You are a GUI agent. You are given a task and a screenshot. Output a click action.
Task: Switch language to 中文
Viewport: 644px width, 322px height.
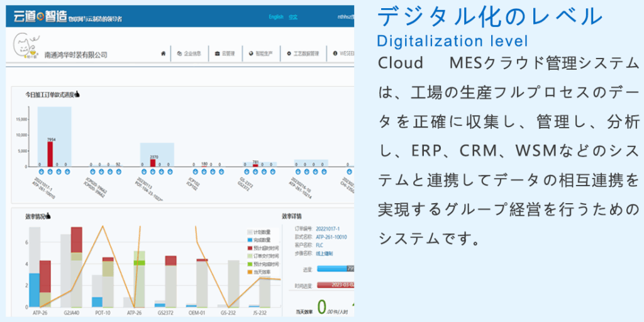[293, 17]
